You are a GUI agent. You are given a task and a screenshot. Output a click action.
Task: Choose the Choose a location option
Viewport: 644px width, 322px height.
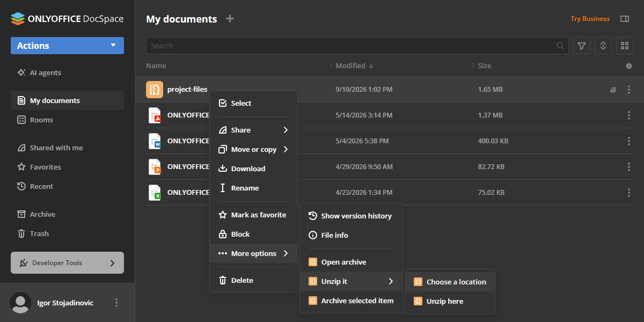pyautogui.click(x=450, y=282)
